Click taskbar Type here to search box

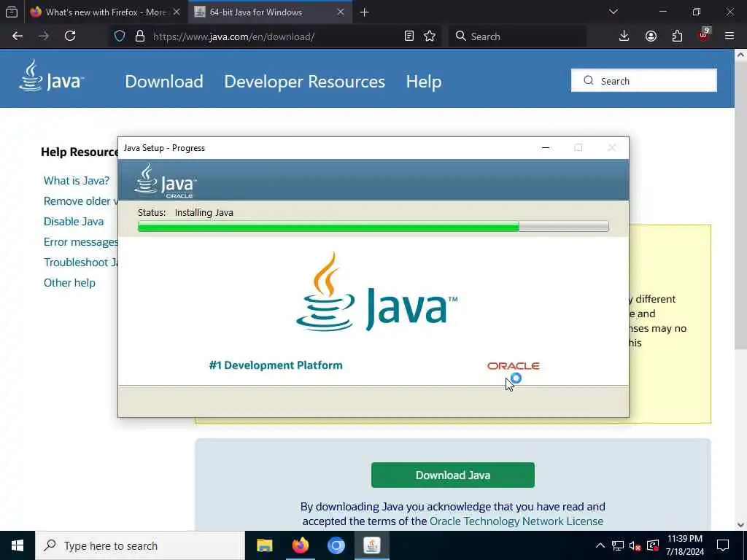pyautogui.click(x=139, y=545)
